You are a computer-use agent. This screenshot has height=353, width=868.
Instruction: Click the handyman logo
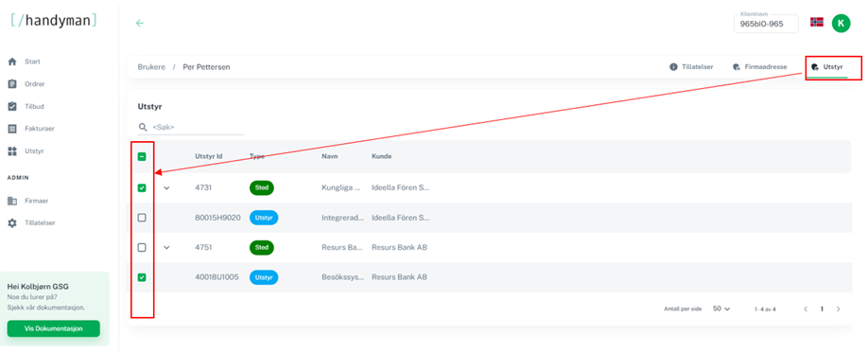point(54,20)
